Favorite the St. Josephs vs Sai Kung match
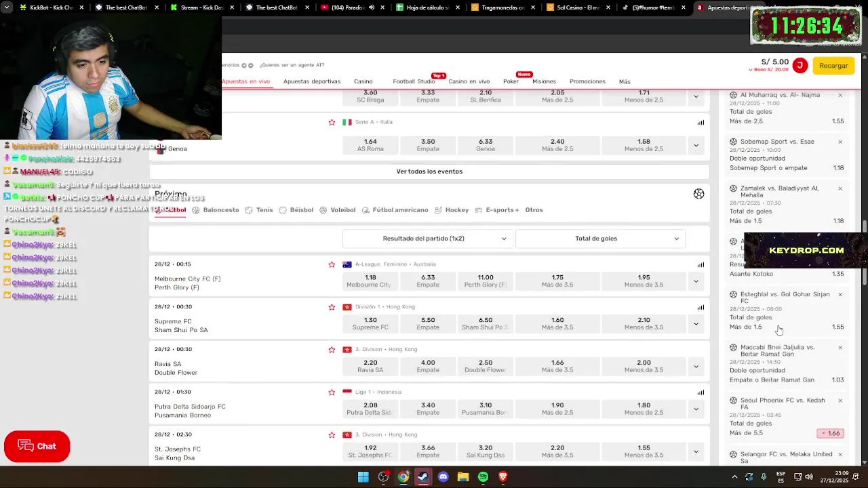The width and height of the screenshot is (868, 488). coord(332,434)
